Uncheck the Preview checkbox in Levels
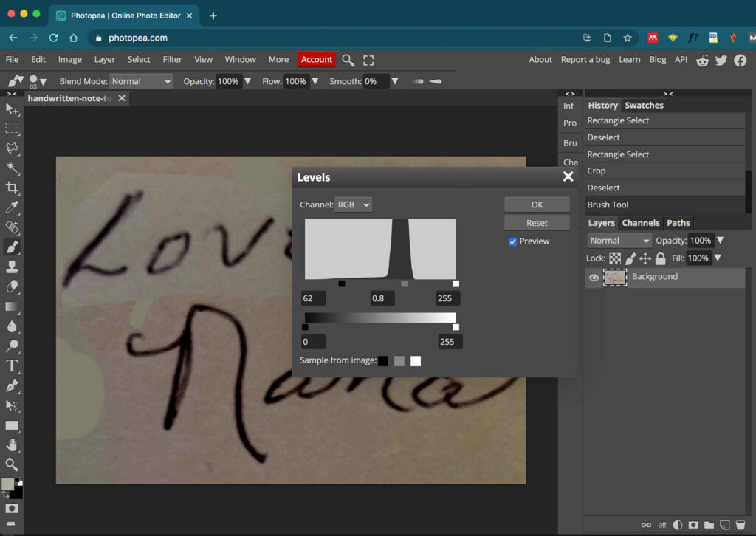Screen dimensions: 756x536 (512, 241)
